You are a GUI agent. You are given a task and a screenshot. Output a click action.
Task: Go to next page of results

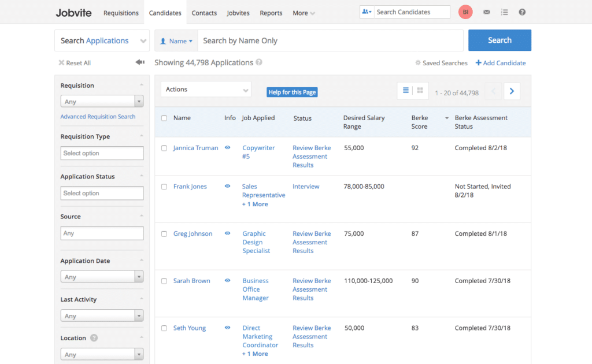512,91
